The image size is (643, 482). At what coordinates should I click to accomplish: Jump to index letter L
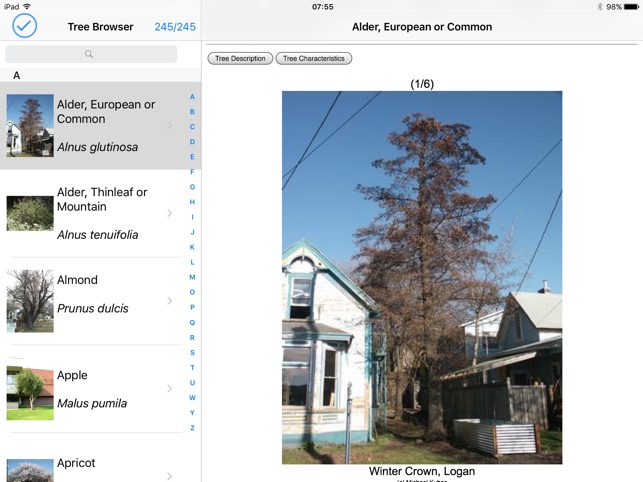pos(192,262)
